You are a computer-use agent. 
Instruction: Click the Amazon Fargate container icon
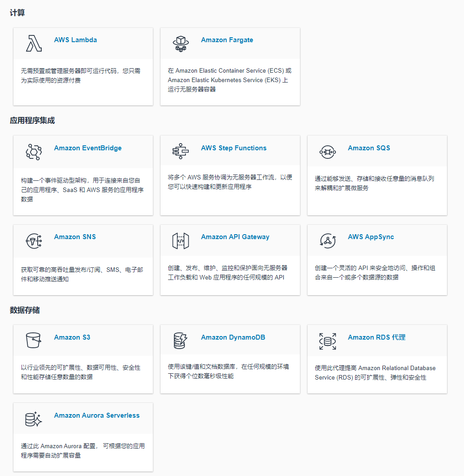(x=181, y=44)
